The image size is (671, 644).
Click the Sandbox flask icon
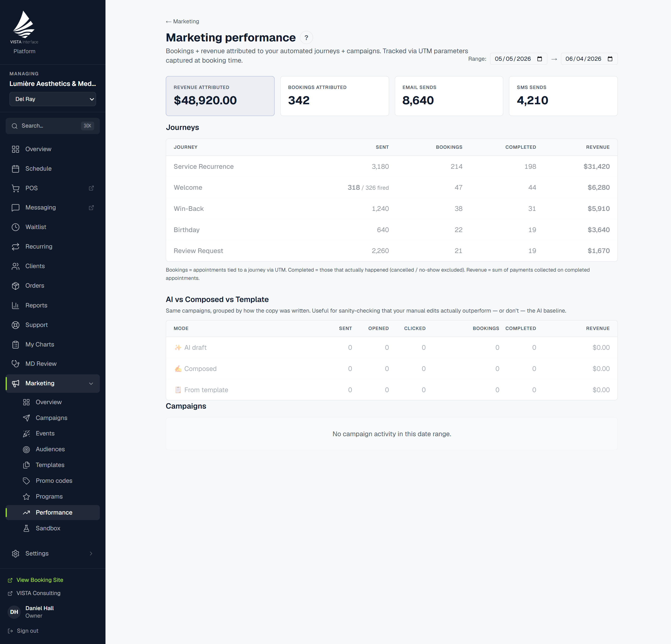[x=26, y=528]
